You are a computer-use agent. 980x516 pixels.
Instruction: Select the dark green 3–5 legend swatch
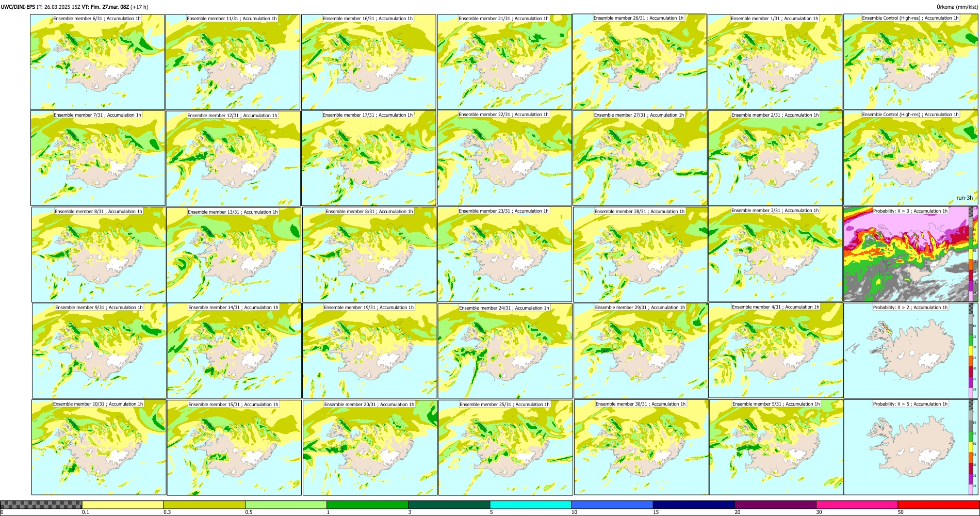pyautogui.click(x=449, y=505)
